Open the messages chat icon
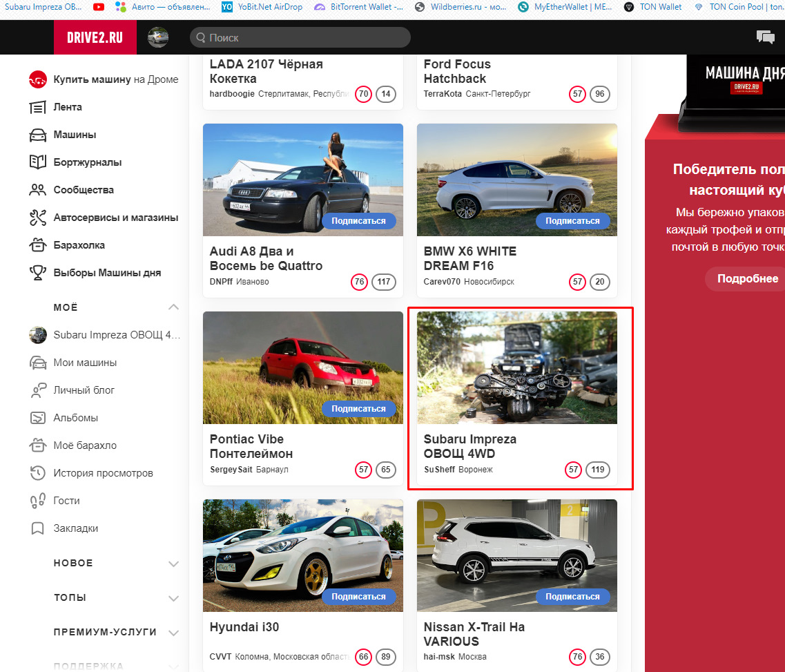Viewport: 785px width, 672px height. click(766, 37)
